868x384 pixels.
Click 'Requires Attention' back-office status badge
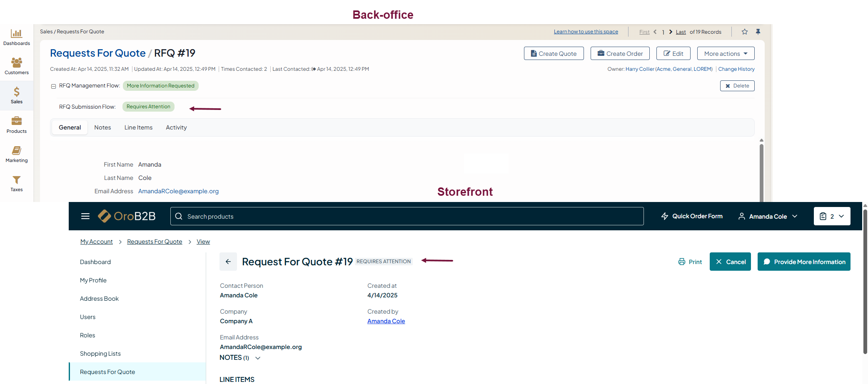tap(148, 107)
